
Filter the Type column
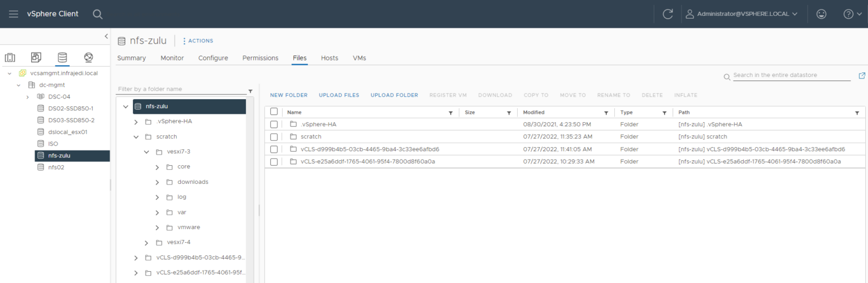point(664,113)
